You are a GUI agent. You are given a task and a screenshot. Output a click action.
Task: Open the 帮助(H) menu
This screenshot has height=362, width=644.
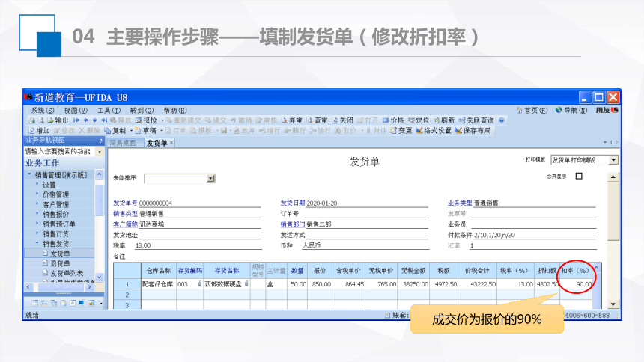click(175, 110)
